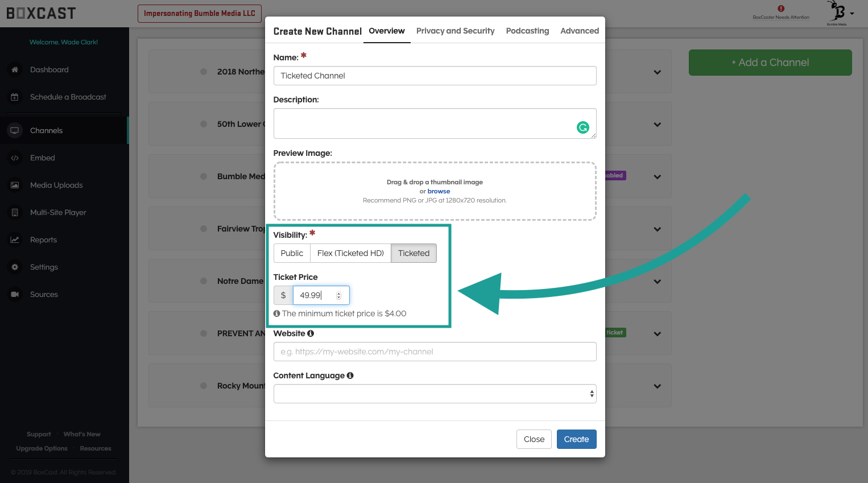Click the browse link for thumbnail image
Image resolution: width=868 pixels, height=483 pixels.
439,191
